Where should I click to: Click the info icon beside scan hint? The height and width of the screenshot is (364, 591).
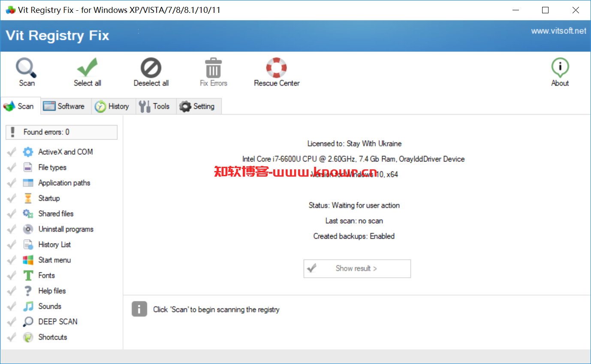pos(139,309)
